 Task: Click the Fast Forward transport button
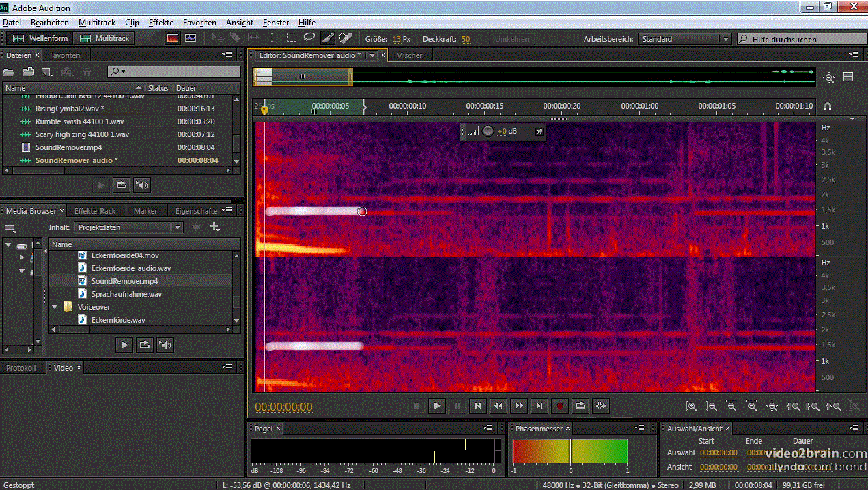click(x=519, y=405)
